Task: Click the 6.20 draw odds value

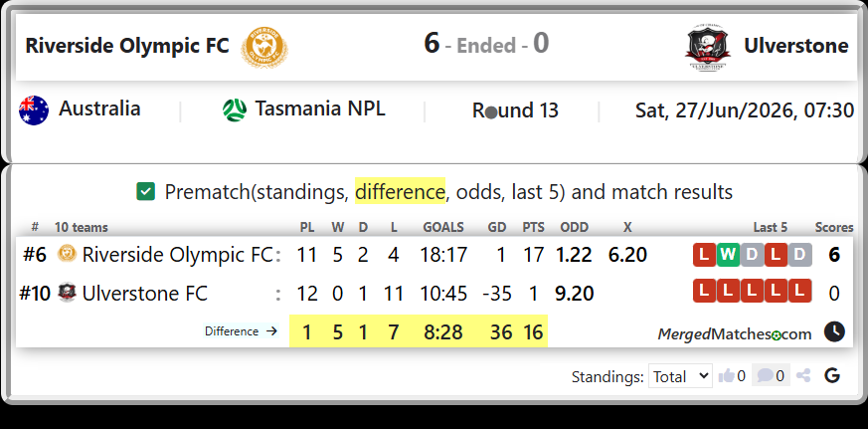Action: click(627, 255)
